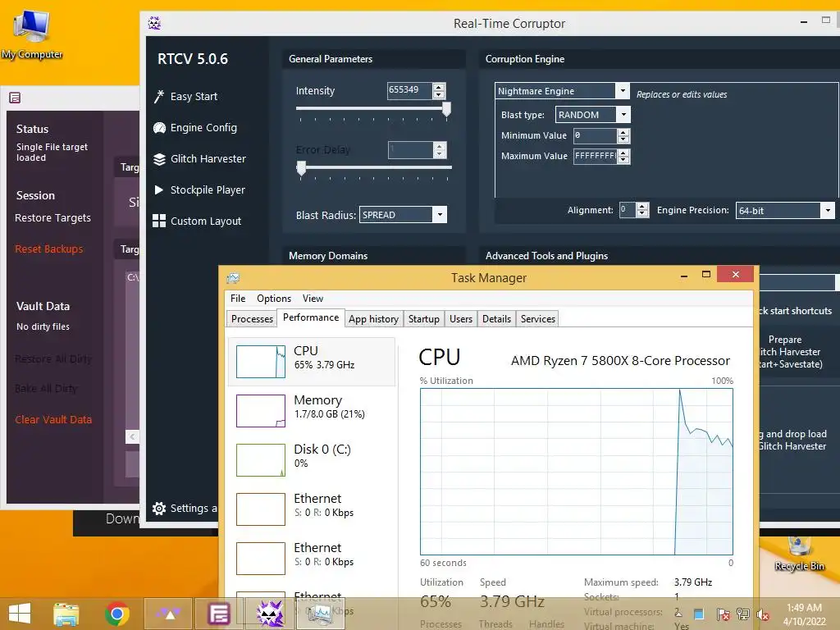Switch to Task Manager taskbar icon
840x630 pixels.
pos(320,614)
